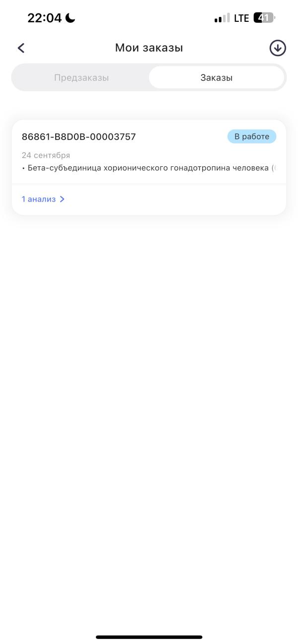Image resolution: width=298 pixels, height=644 pixels.
Task: Tap the moon Focus mode icon
Action: click(70, 18)
